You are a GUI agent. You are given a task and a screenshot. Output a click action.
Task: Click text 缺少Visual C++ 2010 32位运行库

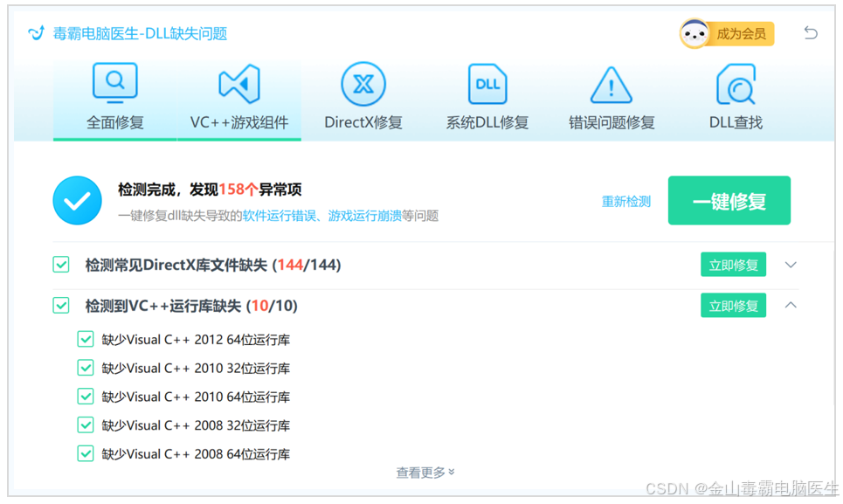point(196,368)
